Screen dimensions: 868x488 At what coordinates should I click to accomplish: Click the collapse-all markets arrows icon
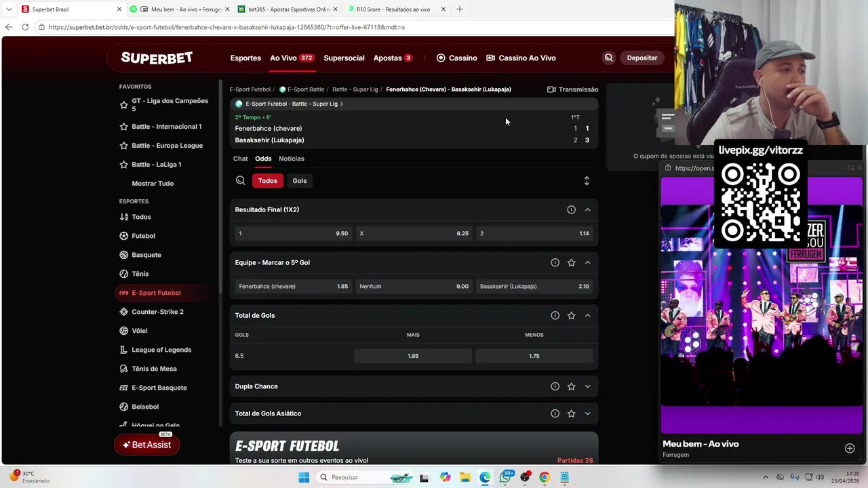[x=587, y=180]
